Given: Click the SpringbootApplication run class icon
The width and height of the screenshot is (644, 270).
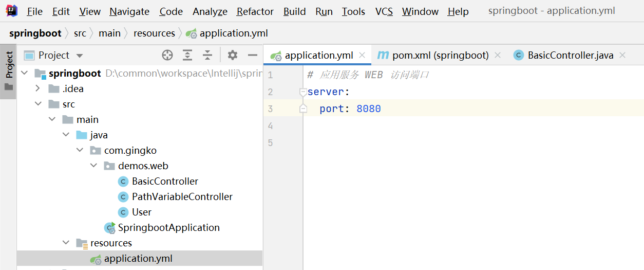Looking at the screenshot, I should (109, 228).
